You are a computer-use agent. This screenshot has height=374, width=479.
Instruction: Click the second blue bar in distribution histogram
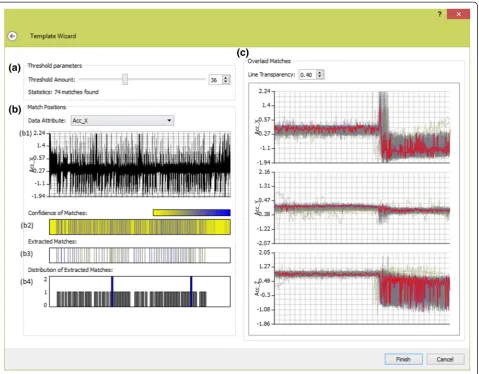pos(191,291)
